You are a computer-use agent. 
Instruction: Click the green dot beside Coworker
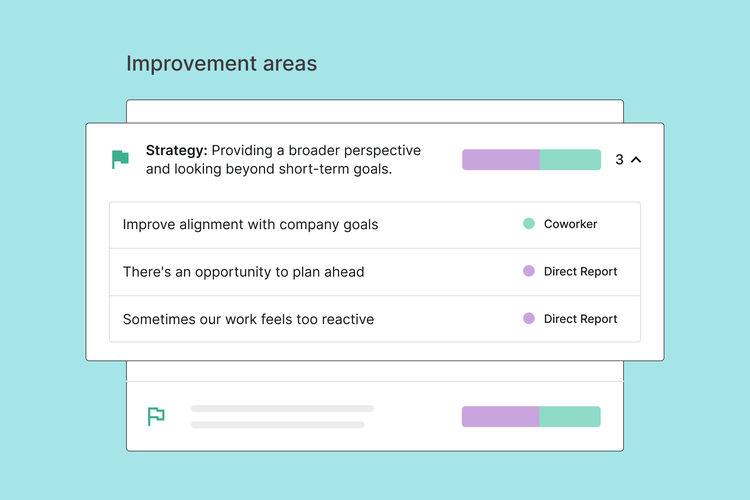point(529,224)
